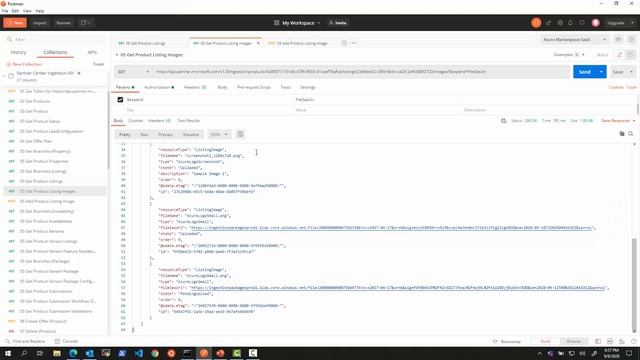The height and width of the screenshot is (360, 640).
Task: Switch the status bar toggle to Browse
Action: tap(573, 341)
